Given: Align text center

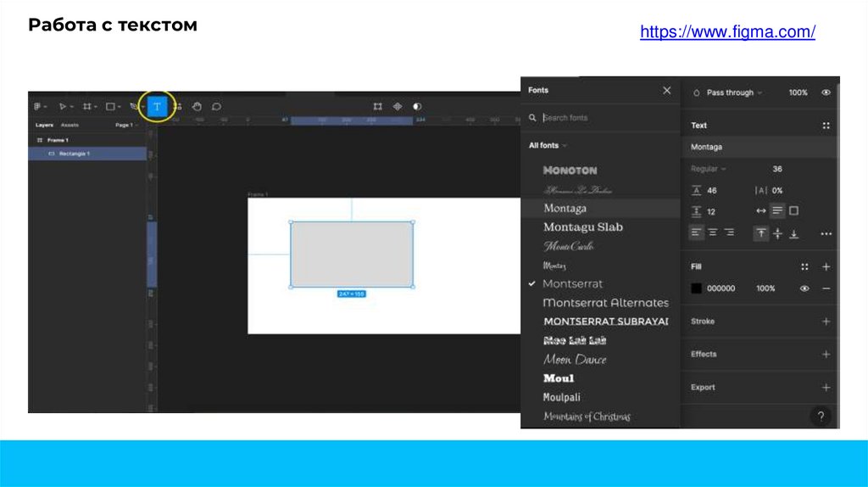Looking at the screenshot, I should [x=713, y=232].
